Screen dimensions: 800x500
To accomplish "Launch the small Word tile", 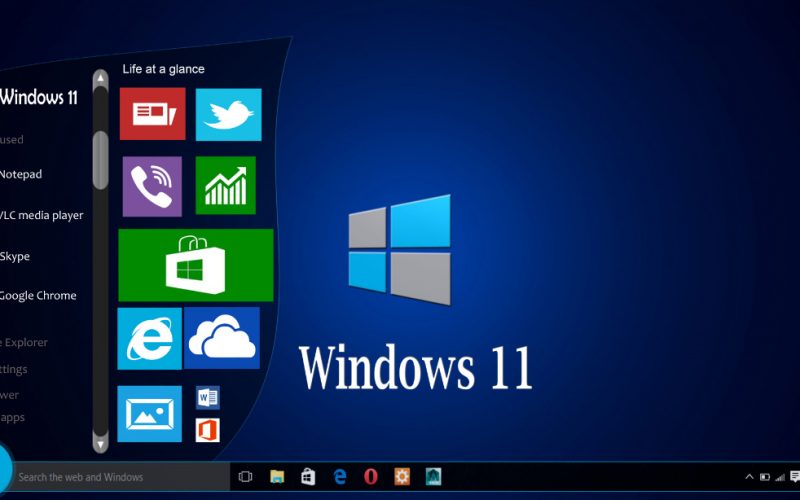I will 208,397.
